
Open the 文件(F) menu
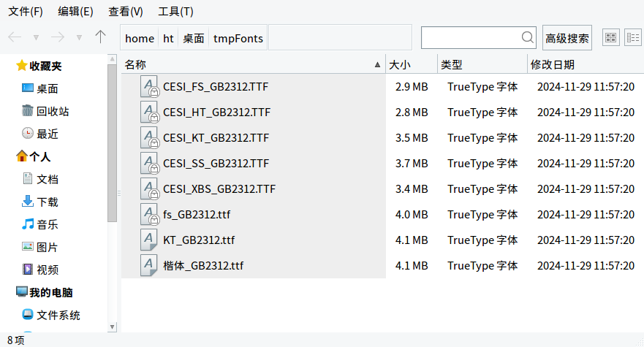tap(26, 12)
